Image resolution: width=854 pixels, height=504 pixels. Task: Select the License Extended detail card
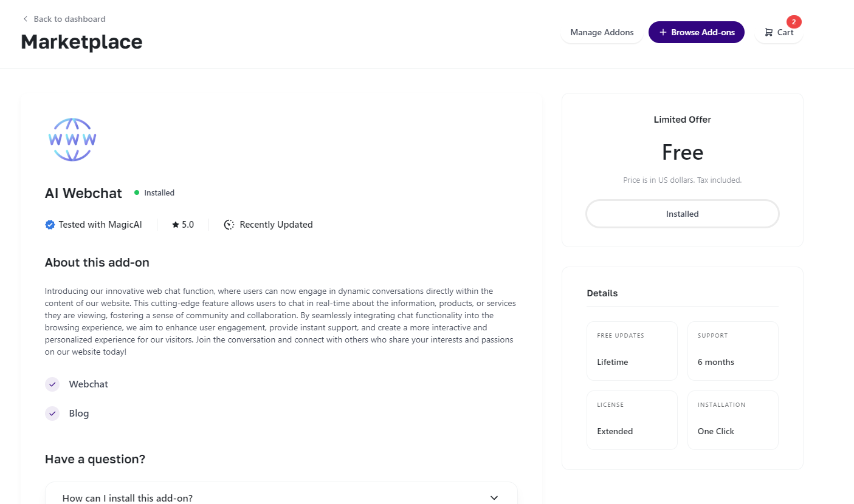(632, 420)
